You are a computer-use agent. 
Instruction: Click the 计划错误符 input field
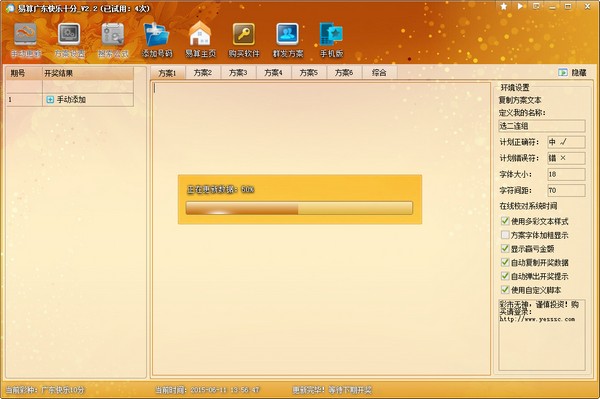[566, 158]
